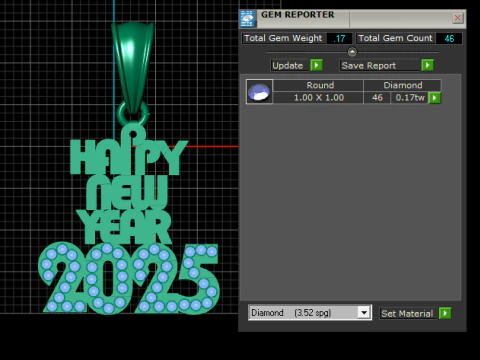Click the Update button
Screen dimensions: 480x360
[x=288, y=65]
